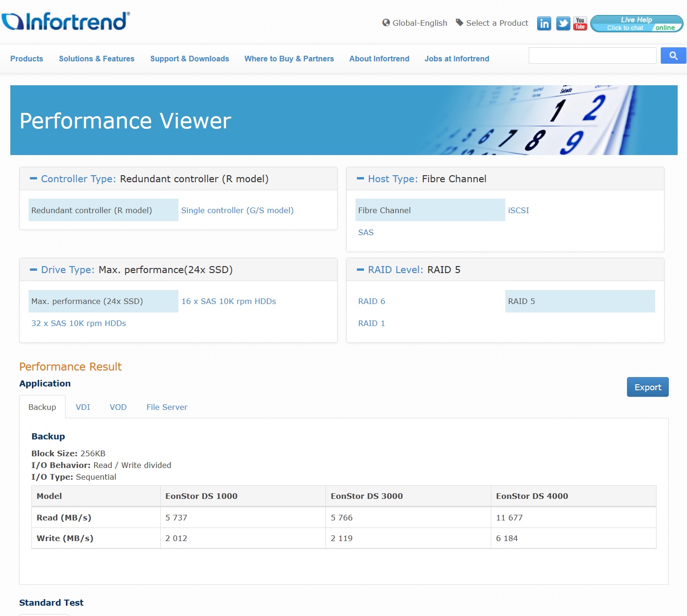Screen dimensions: 687x616
Task: Open Support & Downloads menu
Action: (x=190, y=59)
